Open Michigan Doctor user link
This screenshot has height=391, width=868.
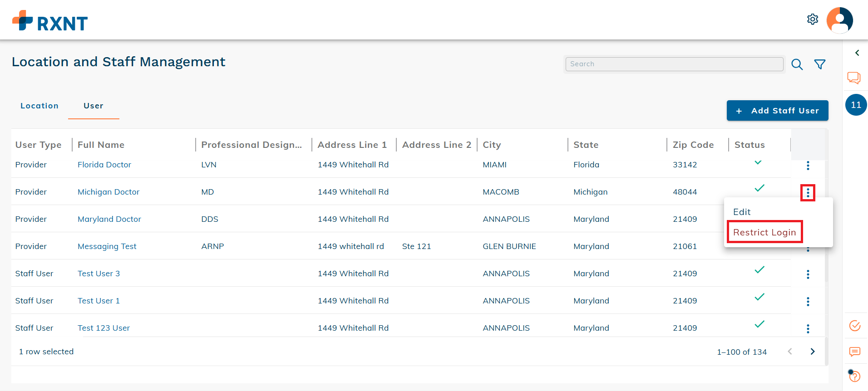pyautogui.click(x=108, y=192)
